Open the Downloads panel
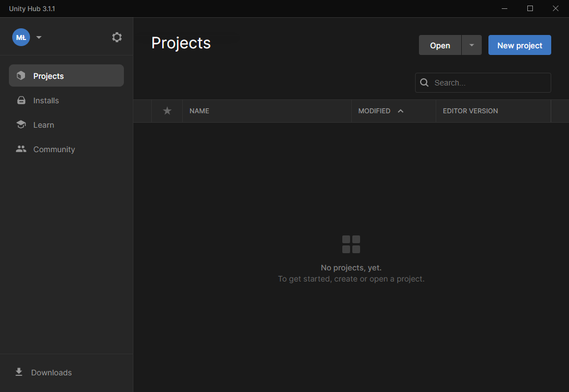Screen dimensions: 569x392 pyautogui.click(x=43, y=373)
